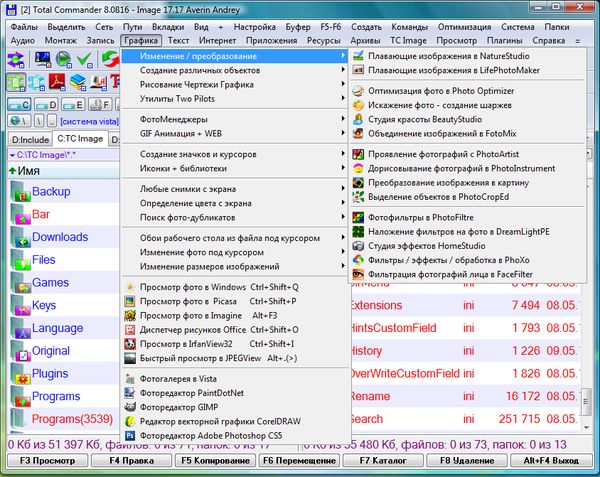Select drive F button
Screen dimensions: 600x477
[99, 104]
